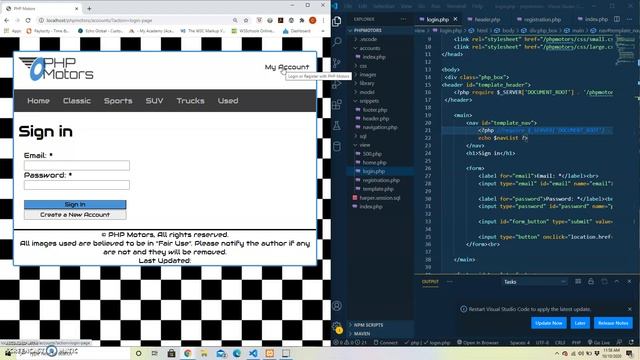Viewport: 640px width, 360px height.
Task: Open Chrome's Extensions puzzle icon
Action: 302,20
